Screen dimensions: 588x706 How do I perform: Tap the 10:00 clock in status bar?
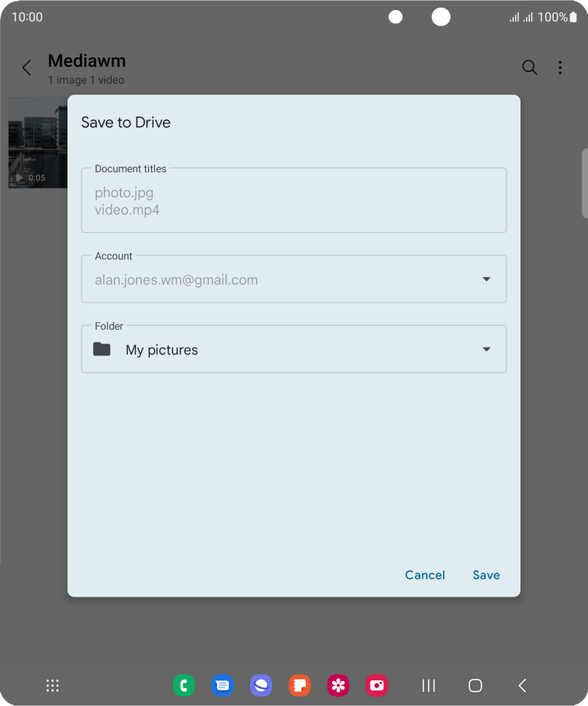tap(27, 17)
